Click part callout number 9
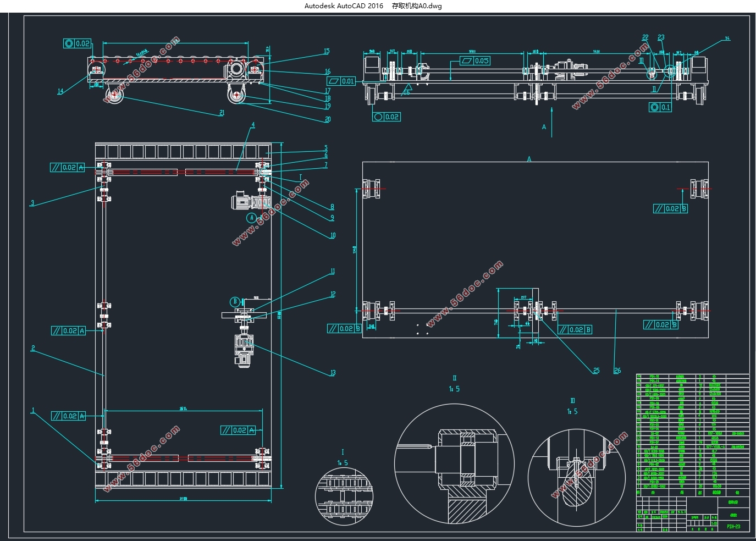756x541 pixels. [x=332, y=218]
